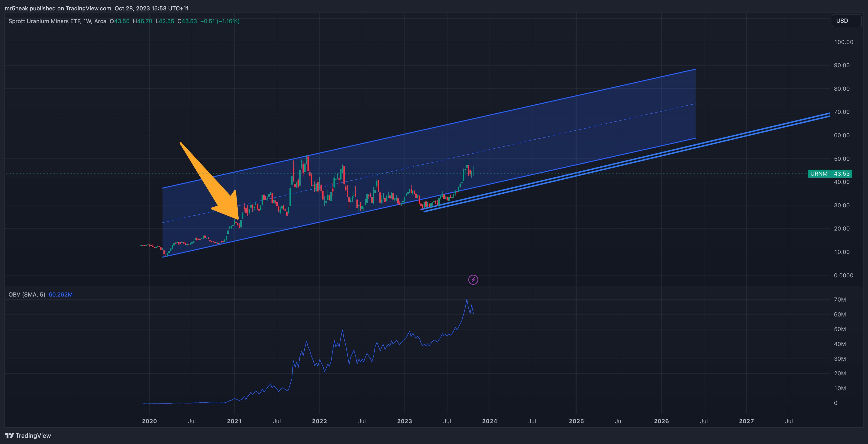Click the 2024 time axis label
Screen dimensions: 868x444
490,421
